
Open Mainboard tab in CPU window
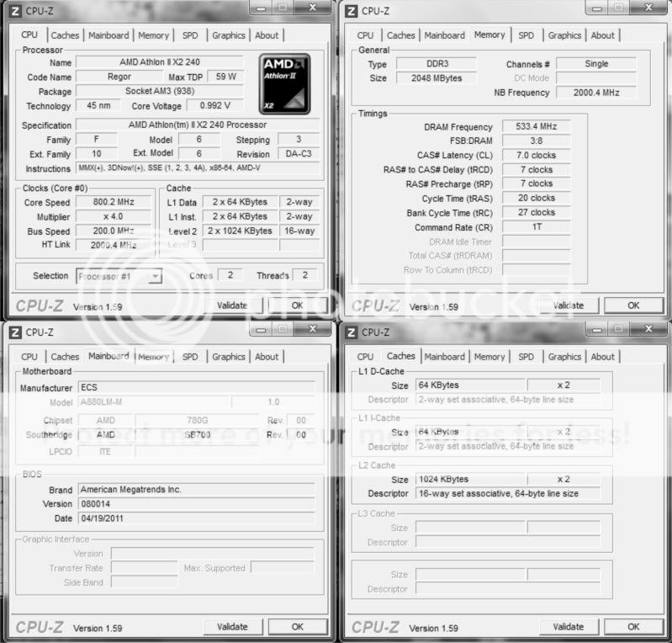click(x=108, y=35)
